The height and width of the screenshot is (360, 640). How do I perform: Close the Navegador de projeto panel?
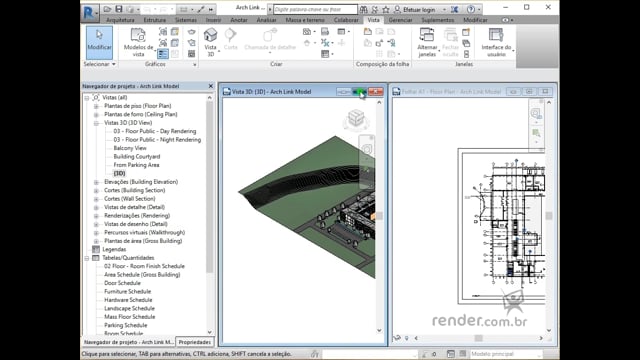click(x=211, y=86)
